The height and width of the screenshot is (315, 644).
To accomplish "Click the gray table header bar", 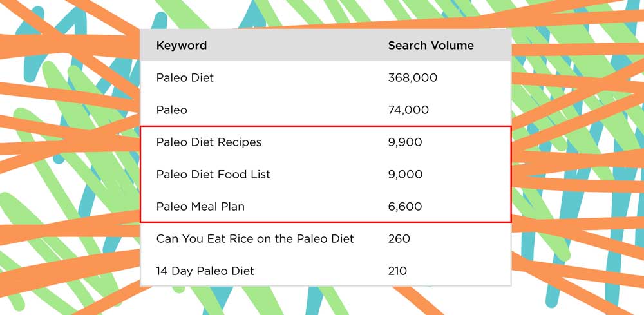I will 326,45.
